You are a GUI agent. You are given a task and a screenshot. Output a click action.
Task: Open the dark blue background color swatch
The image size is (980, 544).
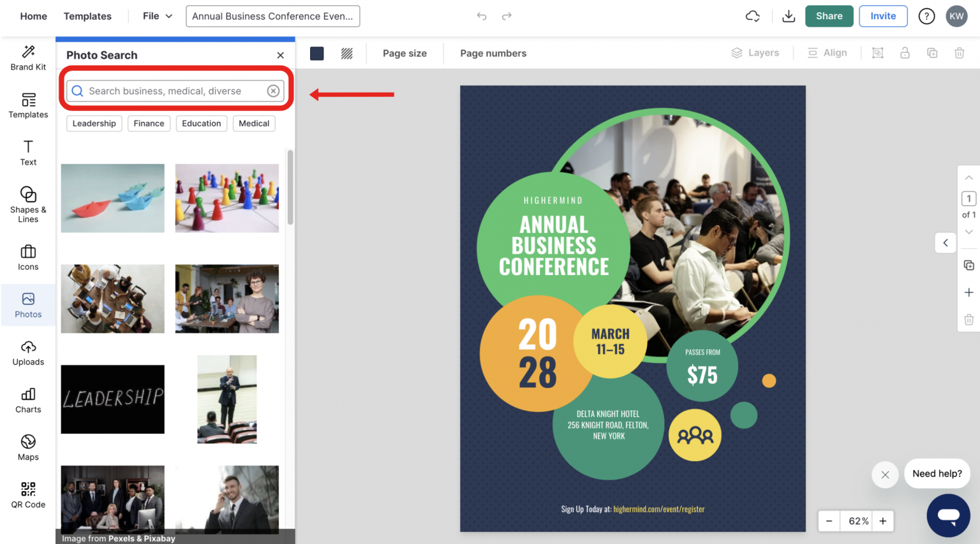tap(317, 54)
